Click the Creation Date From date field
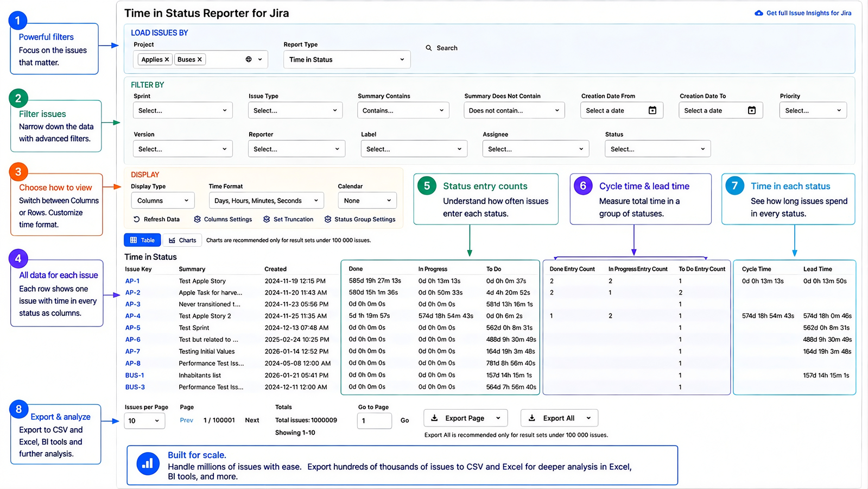Viewport: 868px width, 489px height. tap(622, 110)
